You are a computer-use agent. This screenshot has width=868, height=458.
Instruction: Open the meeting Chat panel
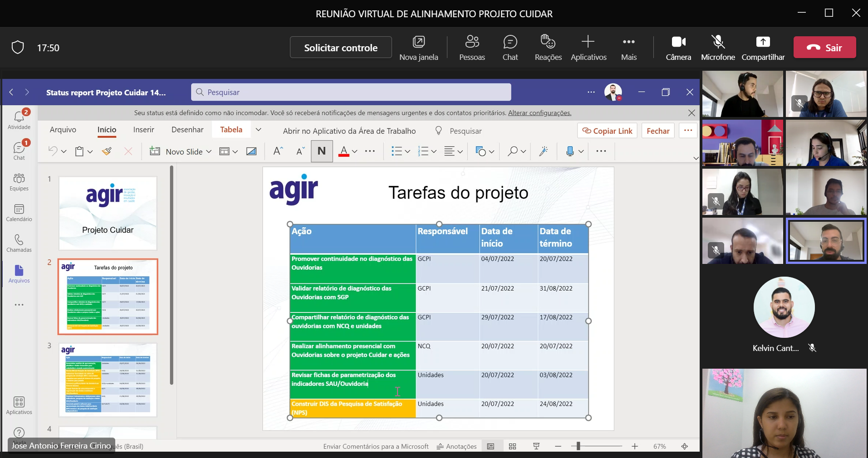coord(510,47)
